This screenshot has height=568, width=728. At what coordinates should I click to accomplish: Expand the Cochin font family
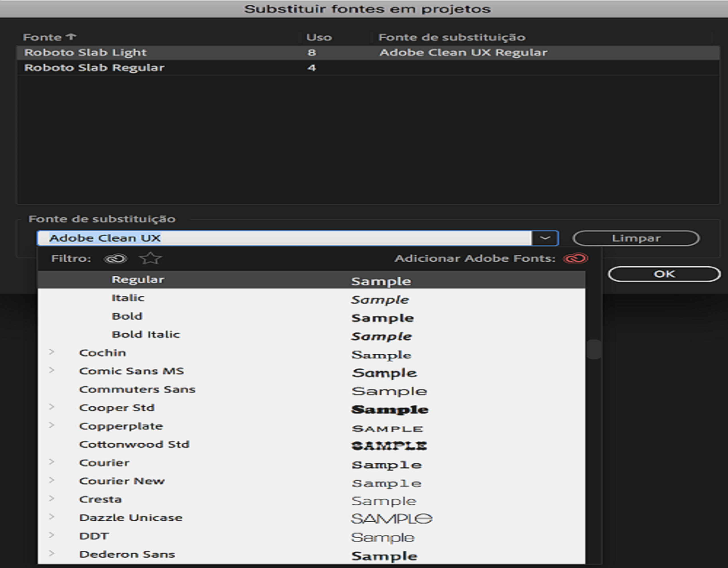[x=51, y=352]
